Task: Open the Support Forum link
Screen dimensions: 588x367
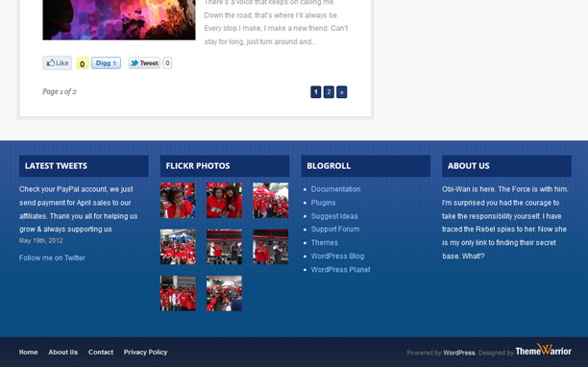Action: (x=335, y=229)
